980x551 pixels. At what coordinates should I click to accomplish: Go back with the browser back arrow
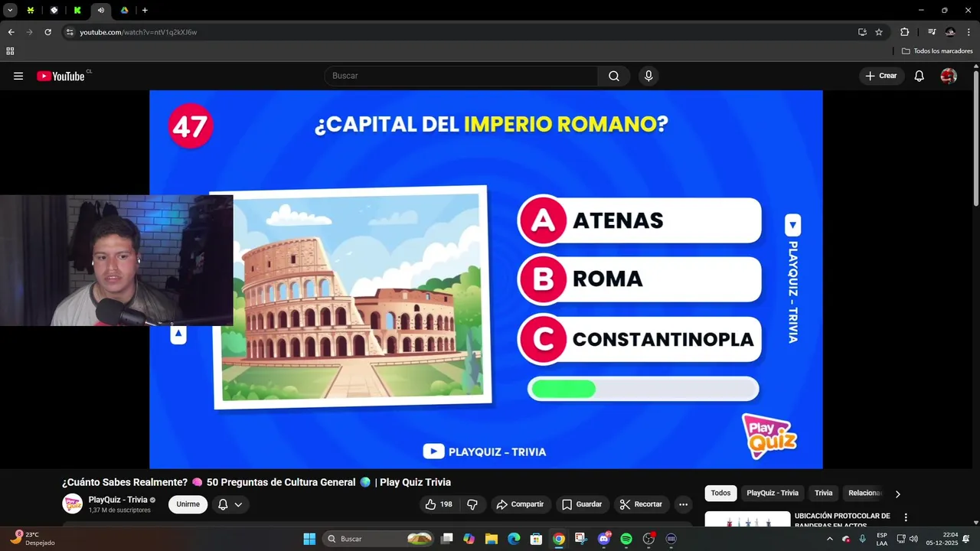pos(11,32)
